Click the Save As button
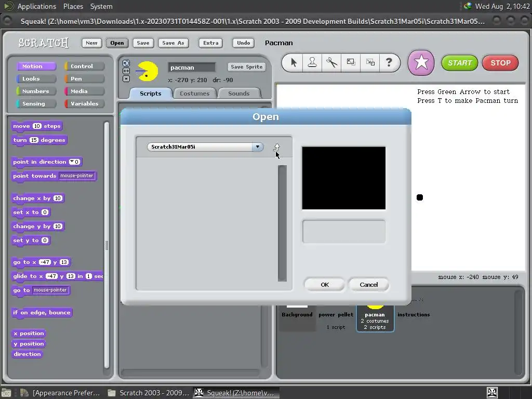Image resolution: width=532 pixels, height=399 pixels. click(x=174, y=43)
